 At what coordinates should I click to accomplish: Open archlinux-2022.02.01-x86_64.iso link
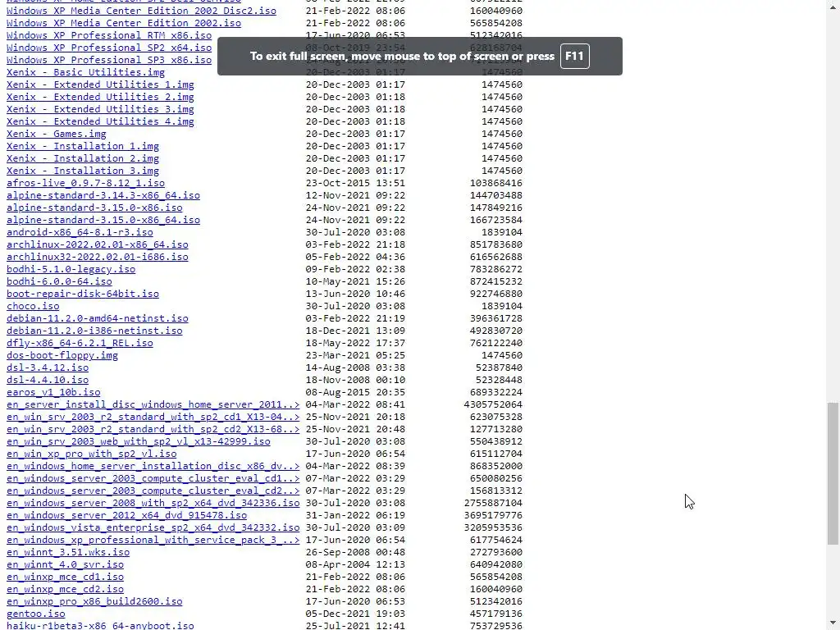pyautogui.click(x=98, y=244)
